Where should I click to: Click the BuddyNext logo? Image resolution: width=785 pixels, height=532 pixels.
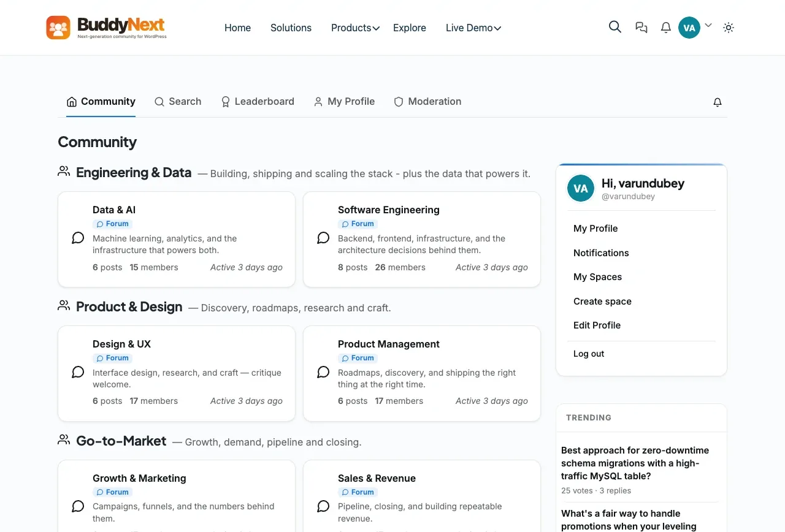107,28
